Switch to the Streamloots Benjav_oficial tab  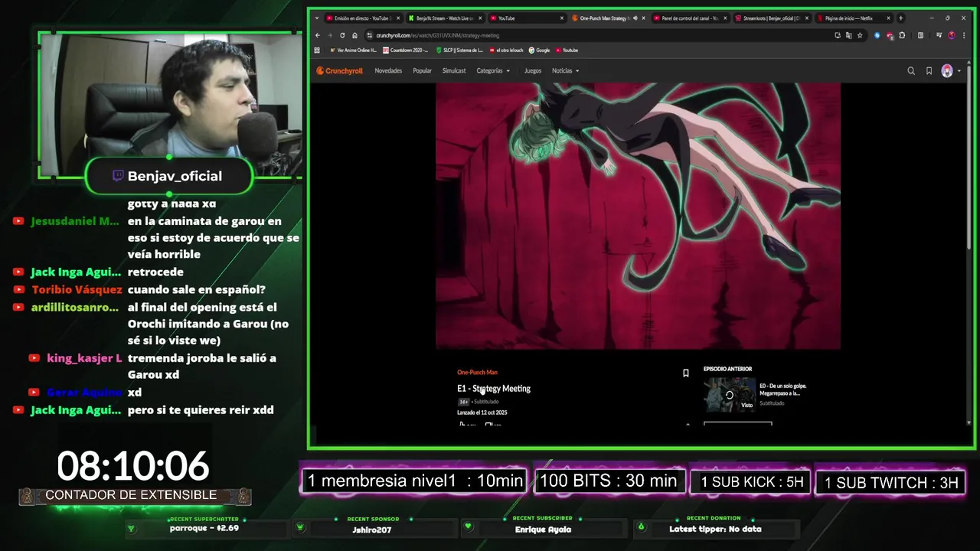click(x=772, y=18)
